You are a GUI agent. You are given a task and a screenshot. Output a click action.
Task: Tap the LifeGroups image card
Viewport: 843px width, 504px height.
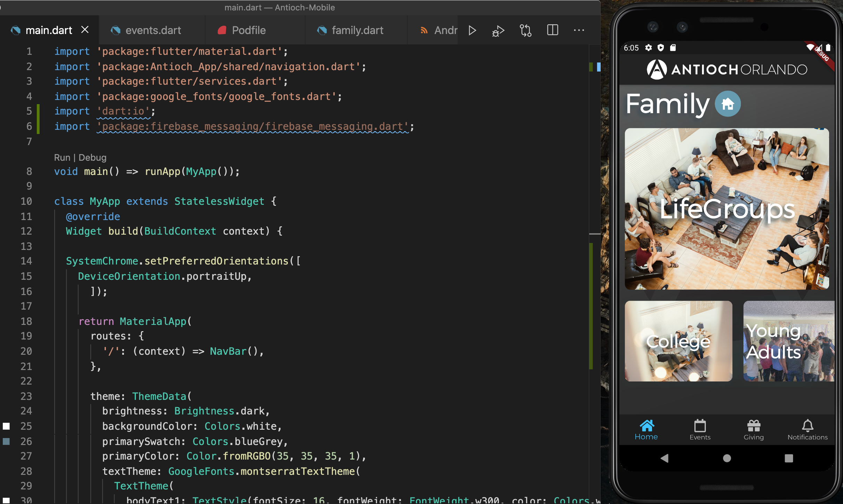point(727,209)
